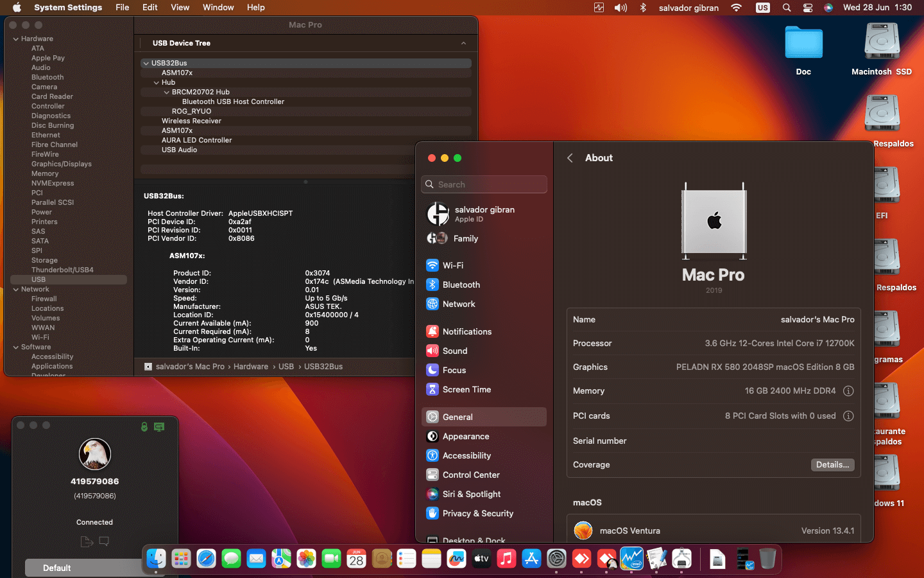
Task: Launch FaceTime from the Dock
Action: (331, 559)
